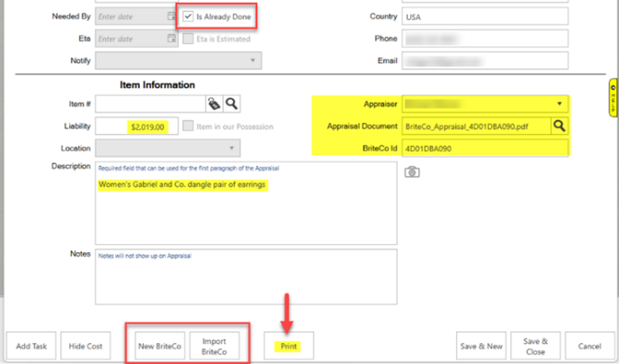
Task: Toggle Eta is Estimated checkbox
Action: pos(188,39)
